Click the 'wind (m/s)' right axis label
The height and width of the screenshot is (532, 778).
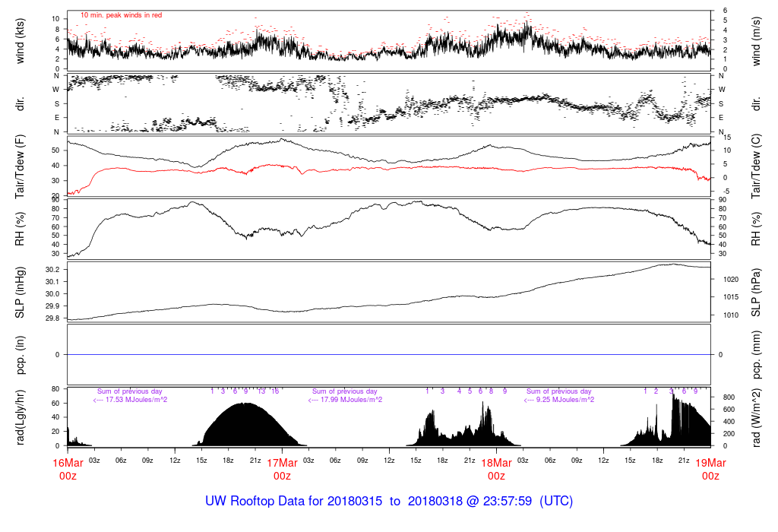pyautogui.click(x=756, y=41)
